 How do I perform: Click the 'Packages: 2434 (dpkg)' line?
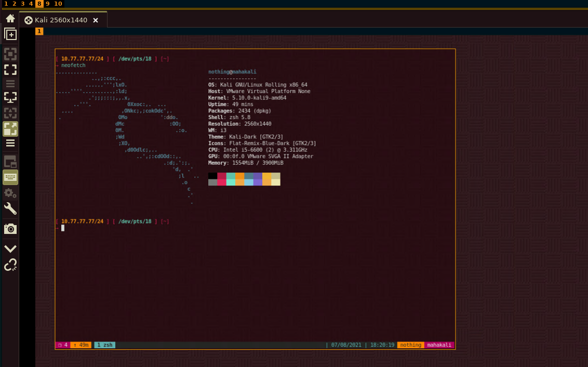pos(239,111)
